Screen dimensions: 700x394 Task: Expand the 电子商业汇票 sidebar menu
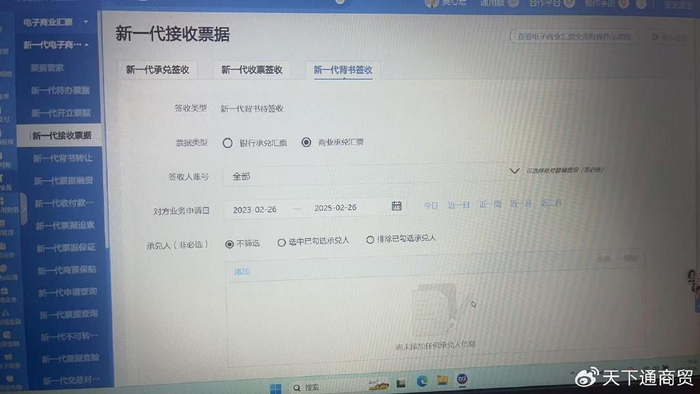pyautogui.click(x=86, y=22)
